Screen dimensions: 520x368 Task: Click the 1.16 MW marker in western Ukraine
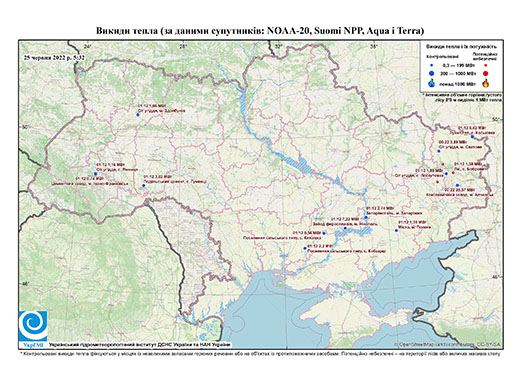[95, 174]
